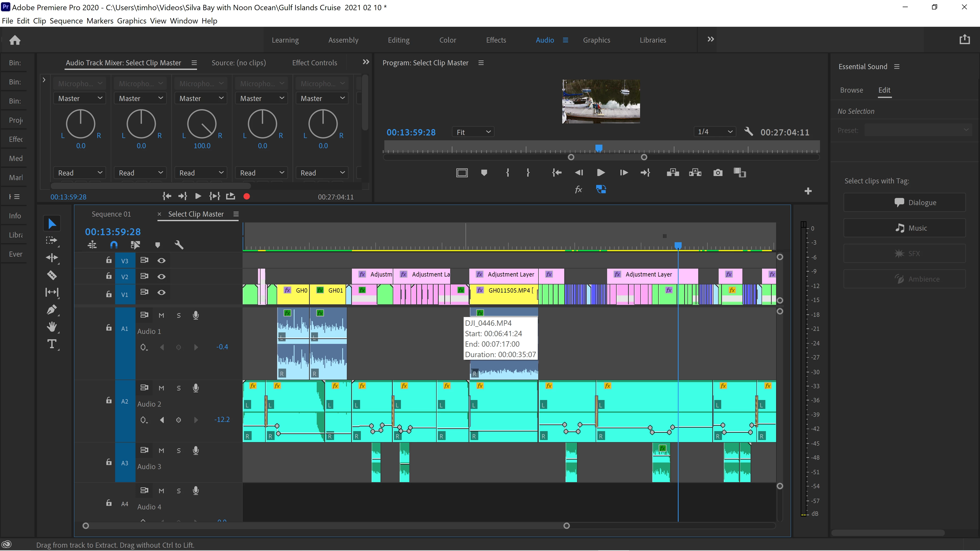The width and height of the screenshot is (980, 551).
Task: Click the 100.0 pan knob
Action: point(202,124)
